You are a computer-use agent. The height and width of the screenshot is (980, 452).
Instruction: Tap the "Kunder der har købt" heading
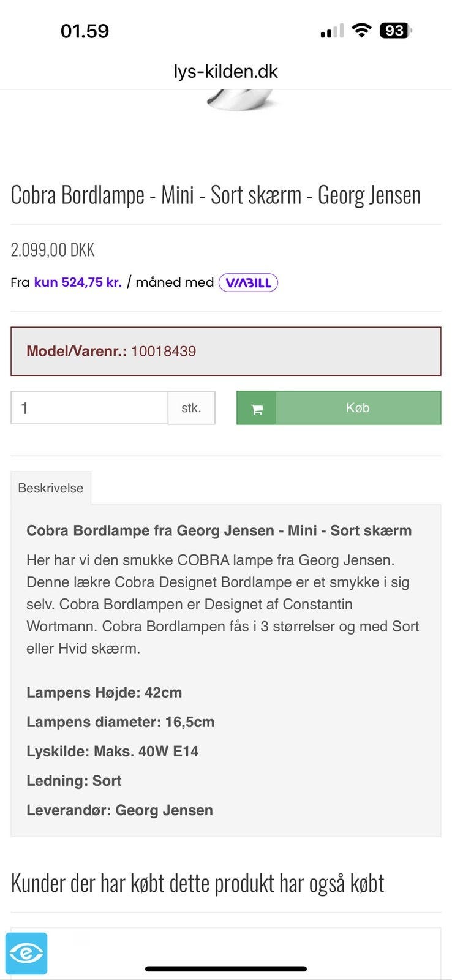[x=197, y=883]
